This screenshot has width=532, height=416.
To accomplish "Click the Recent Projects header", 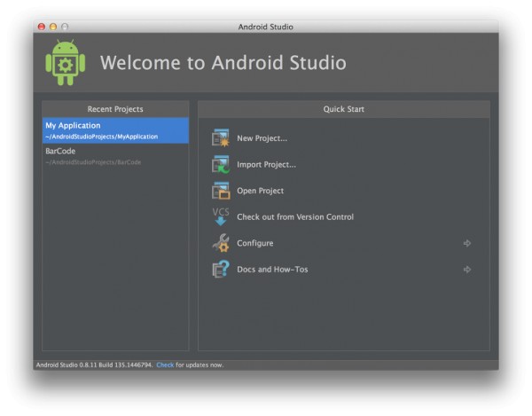I will click(x=115, y=109).
